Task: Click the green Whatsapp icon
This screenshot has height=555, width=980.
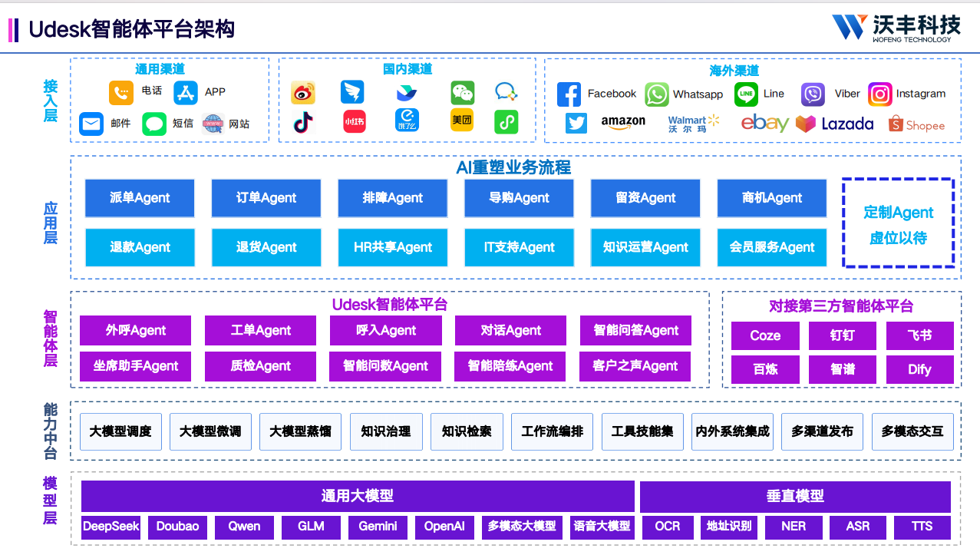Action: point(657,94)
